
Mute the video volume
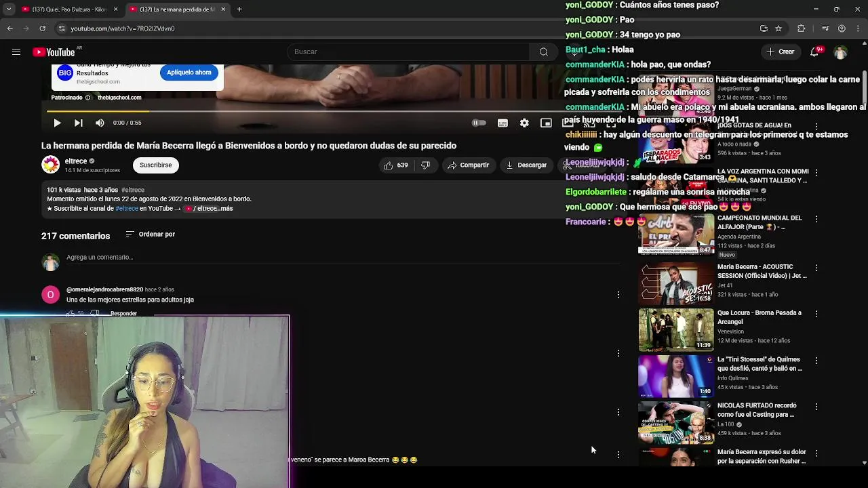(x=100, y=123)
